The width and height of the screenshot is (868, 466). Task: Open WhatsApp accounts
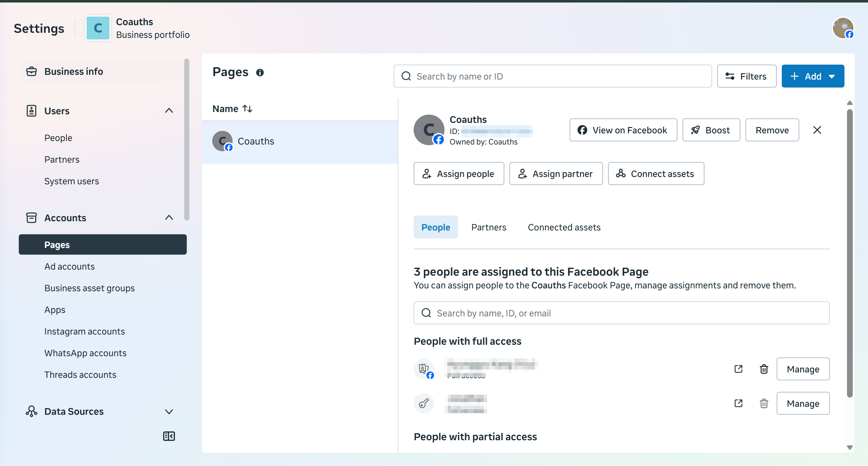(85, 353)
